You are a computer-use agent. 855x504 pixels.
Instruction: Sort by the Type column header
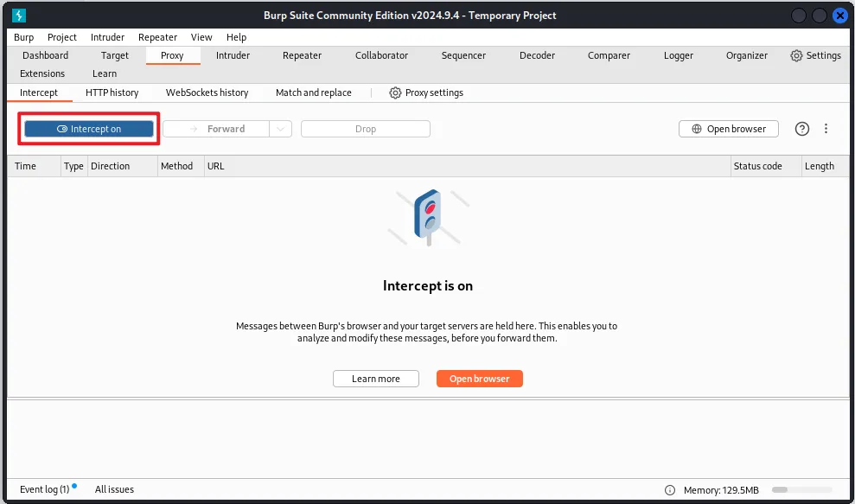pyautogui.click(x=73, y=166)
